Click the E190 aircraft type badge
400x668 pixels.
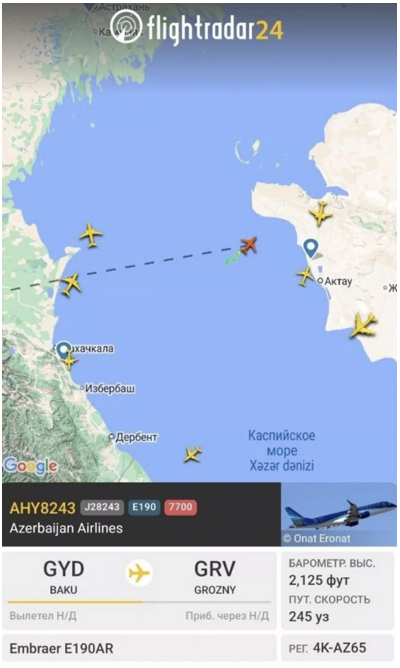pos(144,507)
